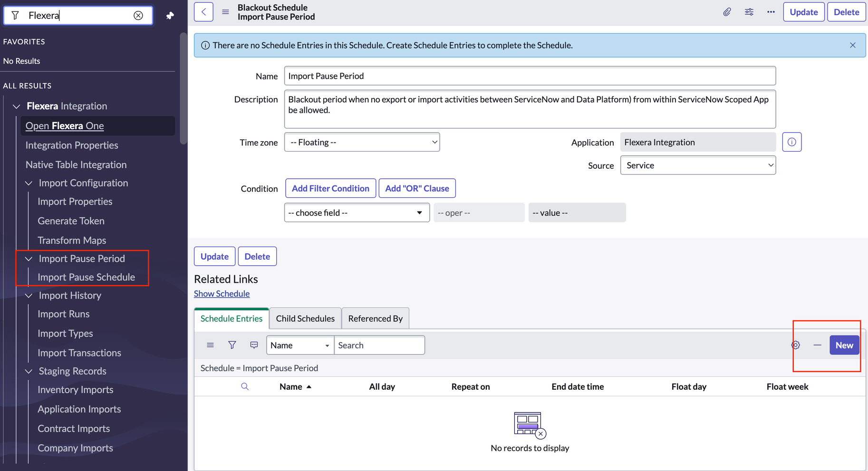
Task: Click the End date time column header
Action: [x=578, y=386]
